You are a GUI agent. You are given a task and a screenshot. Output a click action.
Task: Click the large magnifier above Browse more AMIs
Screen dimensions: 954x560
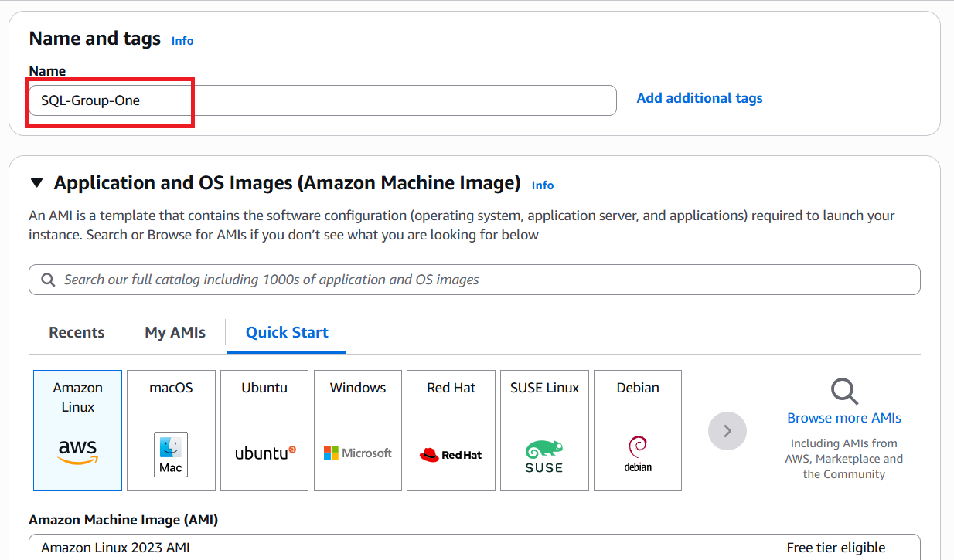843,392
